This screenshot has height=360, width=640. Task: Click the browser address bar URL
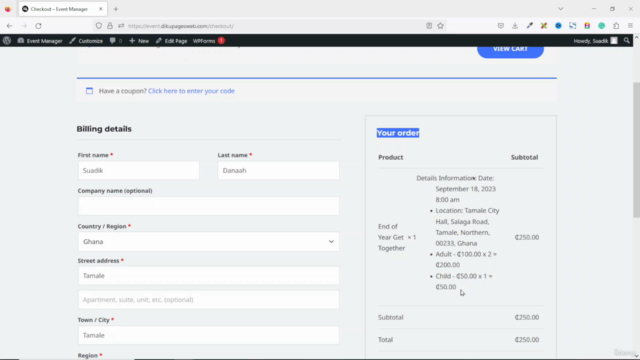pyautogui.click(x=181, y=26)
